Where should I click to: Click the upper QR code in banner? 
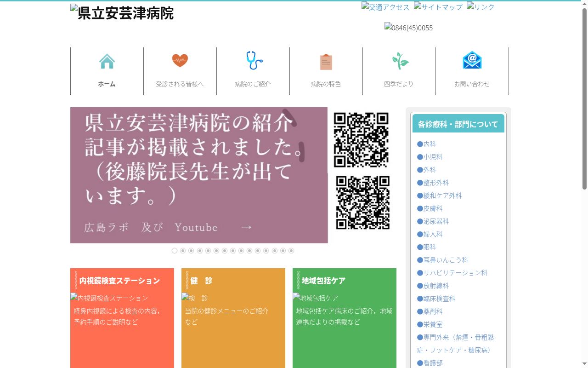[361, 140]
